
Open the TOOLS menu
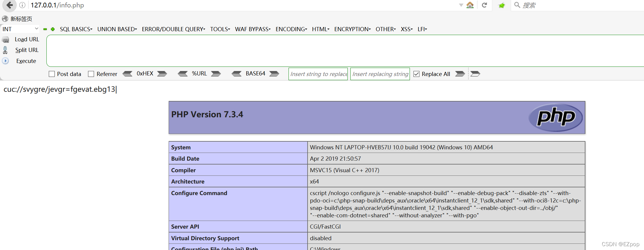pos(220,29)
